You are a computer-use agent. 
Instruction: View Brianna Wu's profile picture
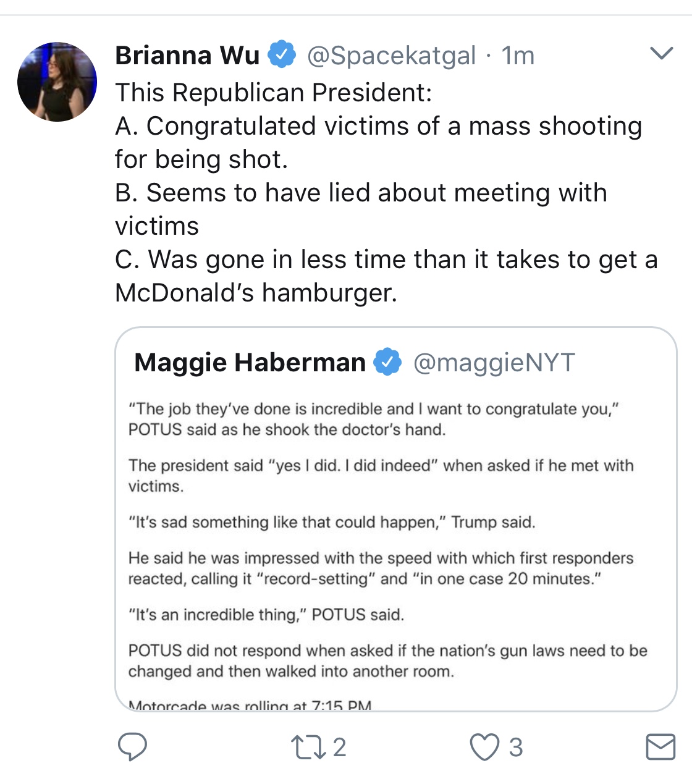click(57, 82)
